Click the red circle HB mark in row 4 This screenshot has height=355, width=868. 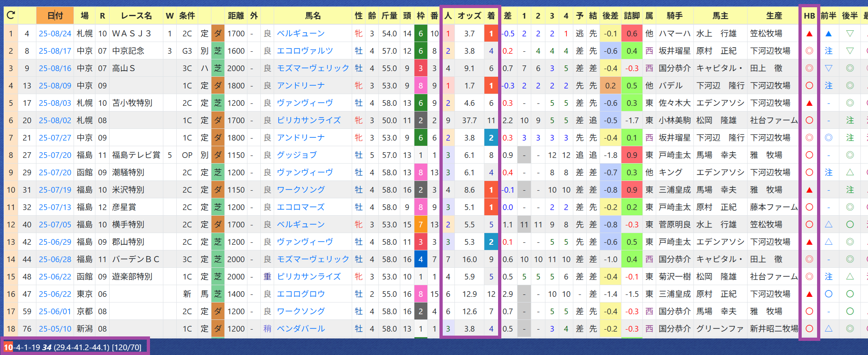pyautogui.click(x=809, y=86)
